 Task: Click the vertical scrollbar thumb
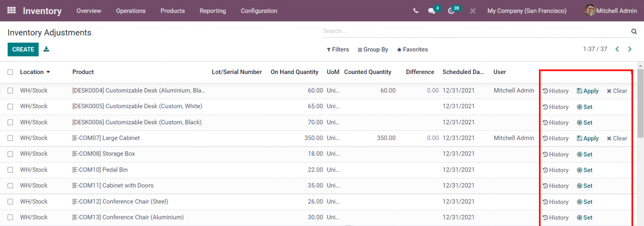coord(640,103)
